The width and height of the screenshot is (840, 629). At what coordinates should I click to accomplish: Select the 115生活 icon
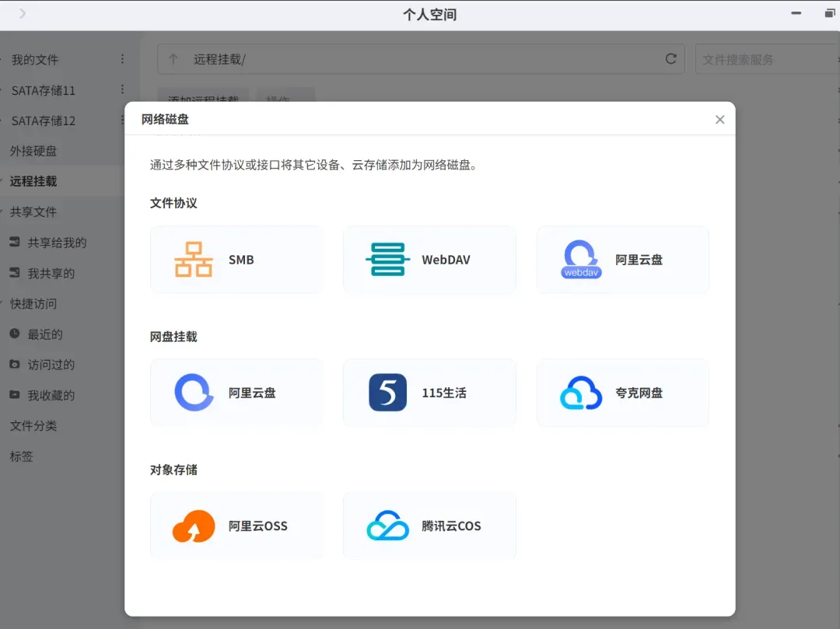(x=387, y=393)
